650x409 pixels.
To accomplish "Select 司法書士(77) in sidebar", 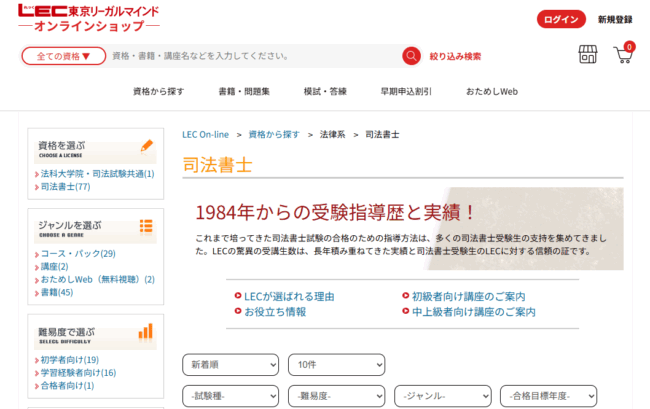I will (65, 187).
